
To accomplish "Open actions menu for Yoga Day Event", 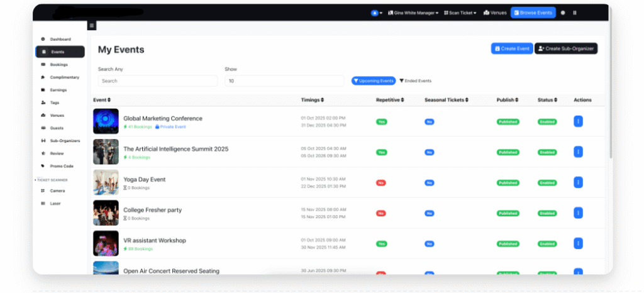I will pos(578,182).
